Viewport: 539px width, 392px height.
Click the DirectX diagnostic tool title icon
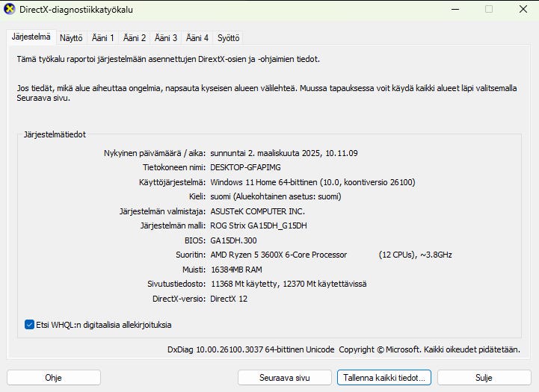[x=9, y=9]
